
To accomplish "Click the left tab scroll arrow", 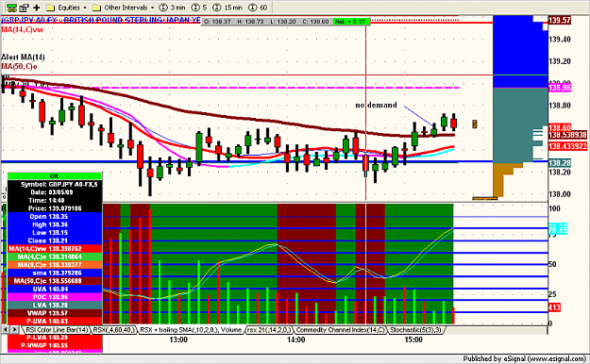I will point(6,330).
